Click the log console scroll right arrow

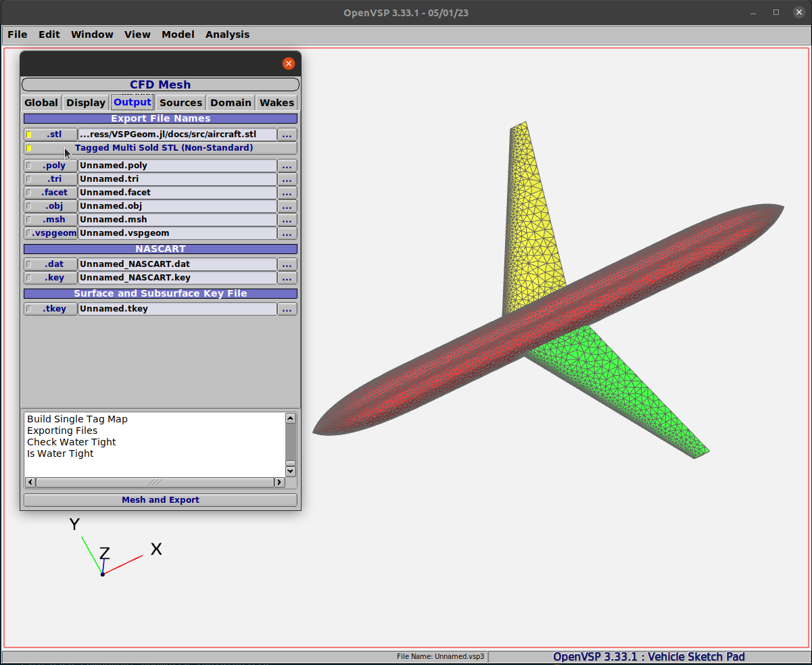279,483
